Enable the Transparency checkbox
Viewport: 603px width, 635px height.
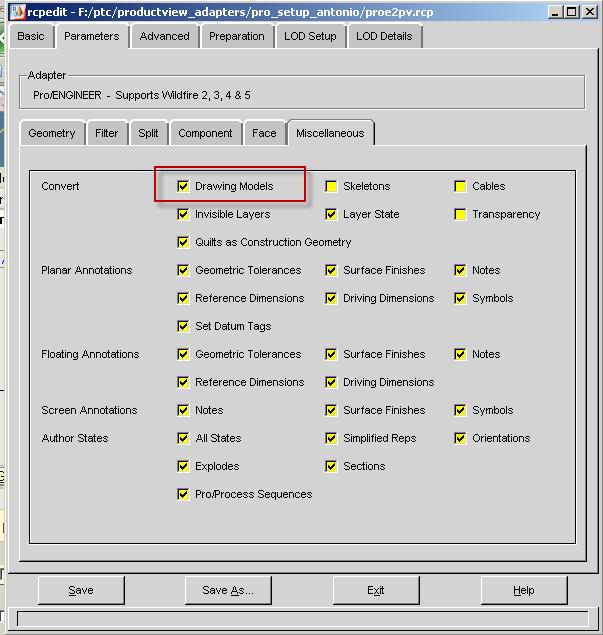(x=460, y=214)
